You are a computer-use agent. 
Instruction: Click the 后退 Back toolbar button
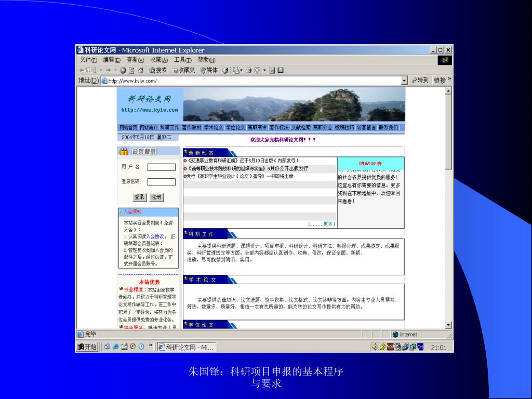click(x=88, y=70)
